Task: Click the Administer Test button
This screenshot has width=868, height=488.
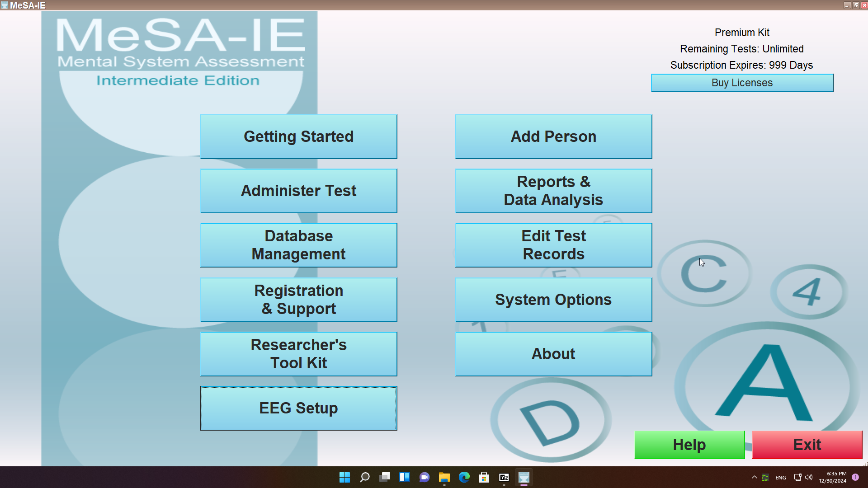Action: click(298, 191)
